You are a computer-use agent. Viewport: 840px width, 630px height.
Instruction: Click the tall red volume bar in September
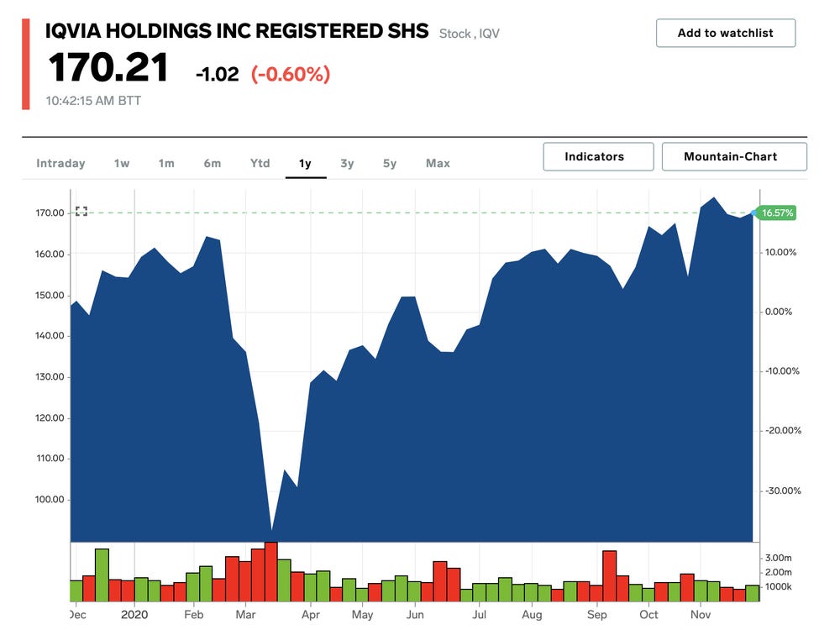pyautogui.click(x=610, y=576)
